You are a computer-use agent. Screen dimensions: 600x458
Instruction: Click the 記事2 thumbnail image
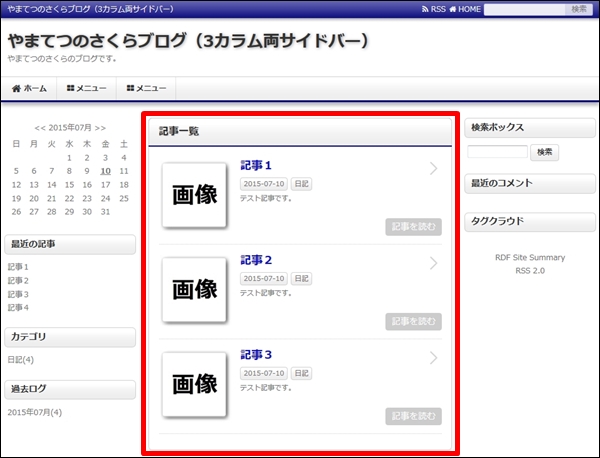194,289
